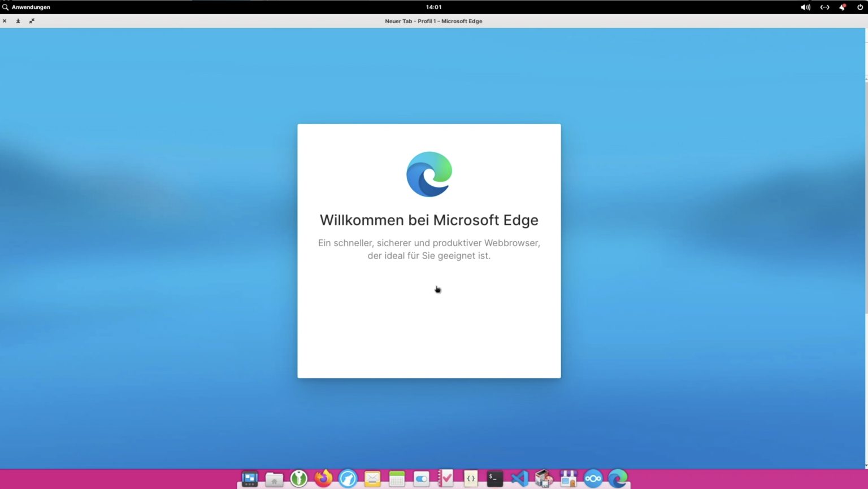868x489 pixels.
Task: Click the Microsoft Edge logo in welcome card
Action: [x=429, y=174]
